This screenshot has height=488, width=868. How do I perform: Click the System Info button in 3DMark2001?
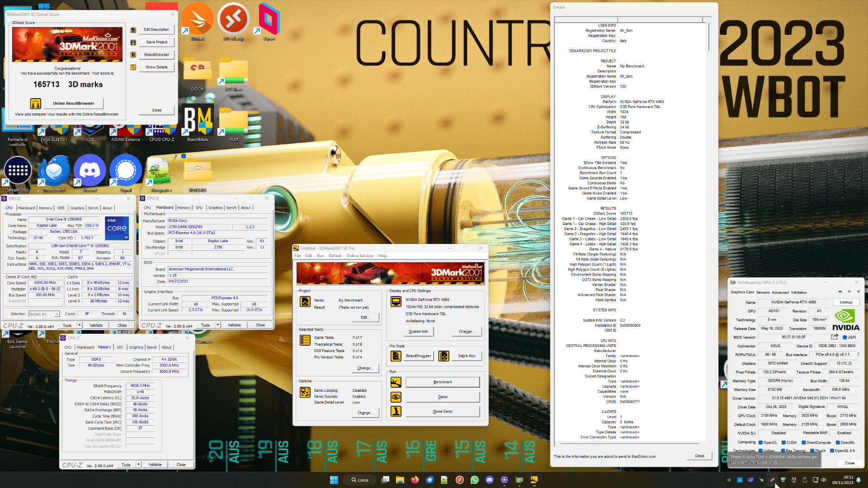coord(418,332)
